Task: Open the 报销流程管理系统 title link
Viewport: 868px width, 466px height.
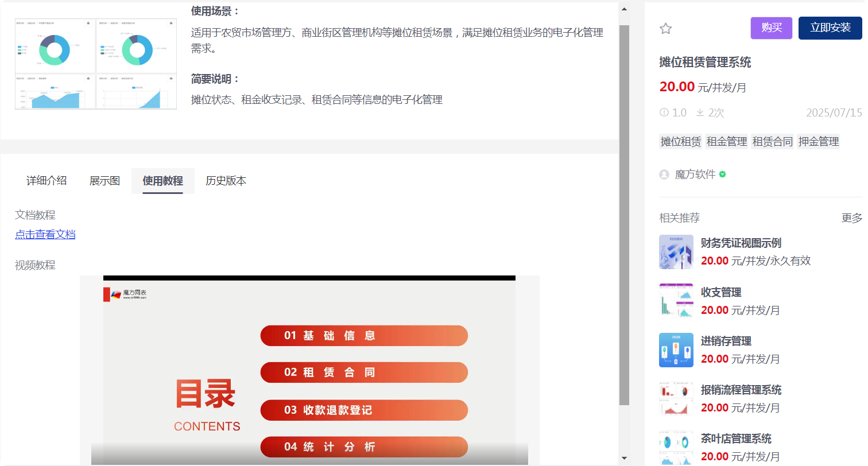Action: click(741, 390)
